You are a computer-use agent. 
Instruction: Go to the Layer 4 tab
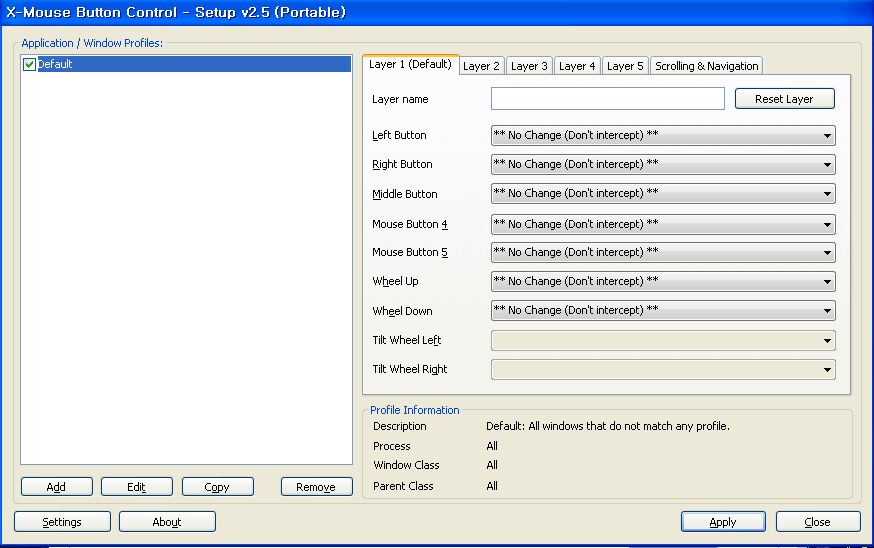click(577, 66)
